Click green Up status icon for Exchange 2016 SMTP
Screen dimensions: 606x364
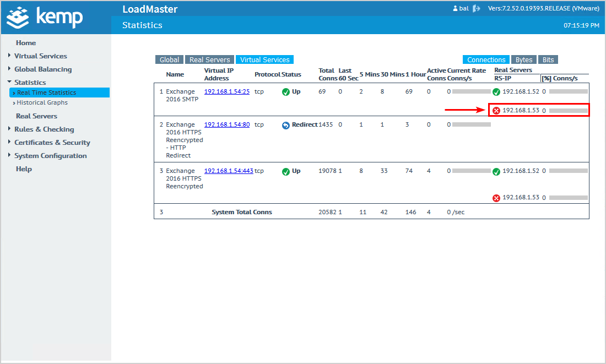(x=285, y=92)
